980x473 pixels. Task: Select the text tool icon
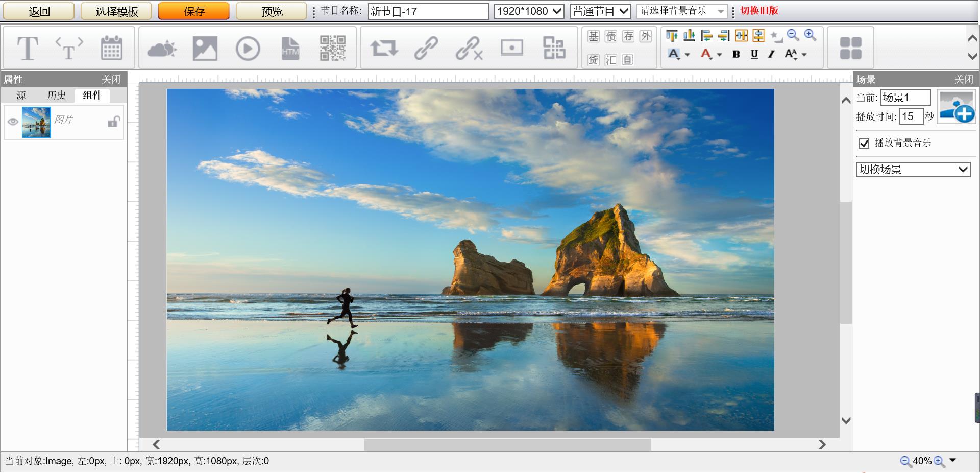(28, 49)
